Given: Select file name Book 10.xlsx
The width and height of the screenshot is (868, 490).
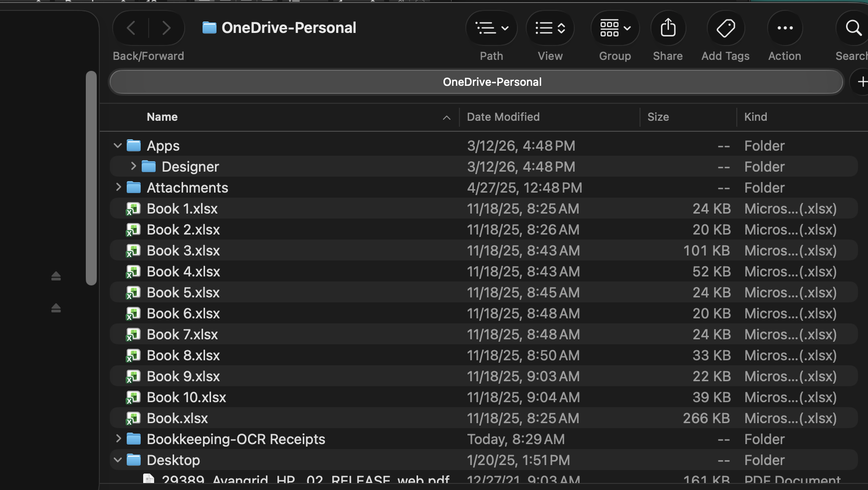Looking at the screenshot, I should pyautogui.click(x=187, y=397).
